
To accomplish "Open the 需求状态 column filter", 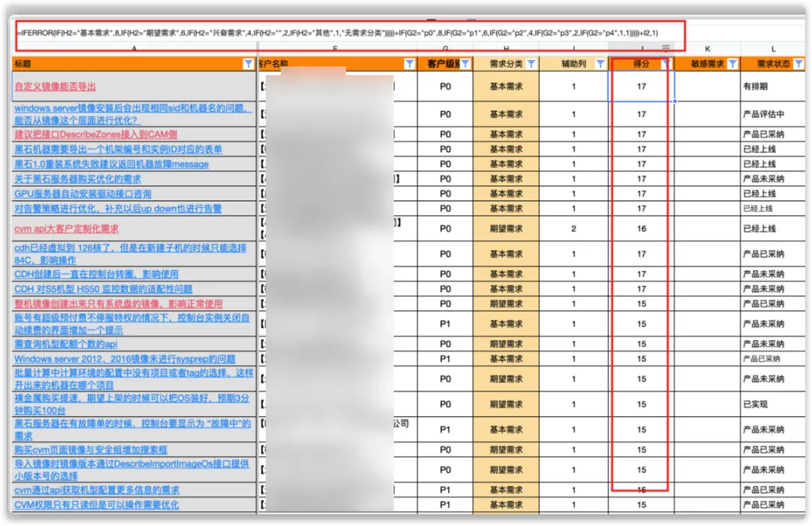I will click(799, 64).
